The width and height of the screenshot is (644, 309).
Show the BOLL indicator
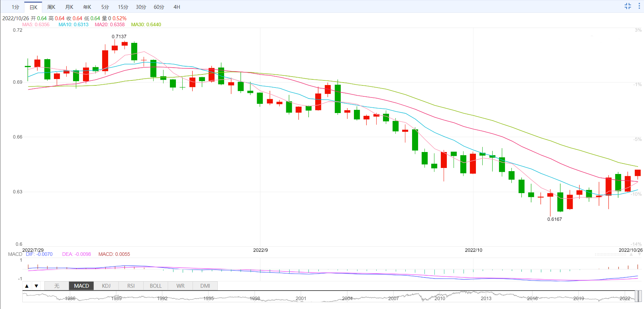[x=156, y=286]
